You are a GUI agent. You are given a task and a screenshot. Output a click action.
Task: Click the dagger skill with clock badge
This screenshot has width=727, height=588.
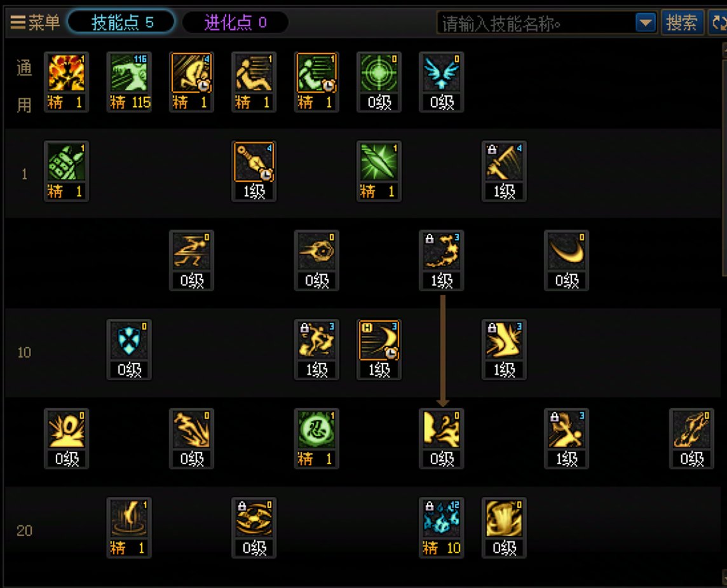(x=254, y=171)
